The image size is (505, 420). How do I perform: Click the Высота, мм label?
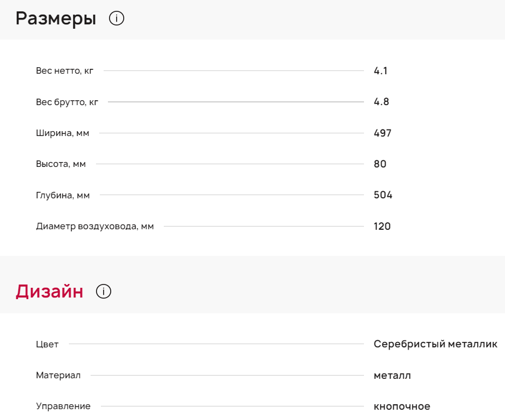tap(61, 164)
